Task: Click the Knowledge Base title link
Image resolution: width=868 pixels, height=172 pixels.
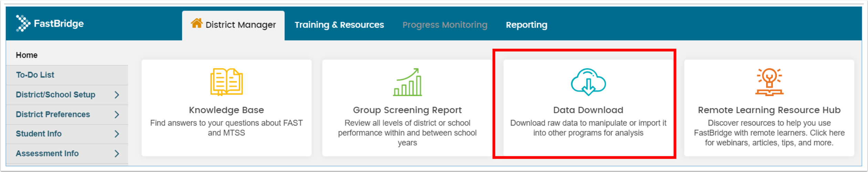Action: point(226,110)
